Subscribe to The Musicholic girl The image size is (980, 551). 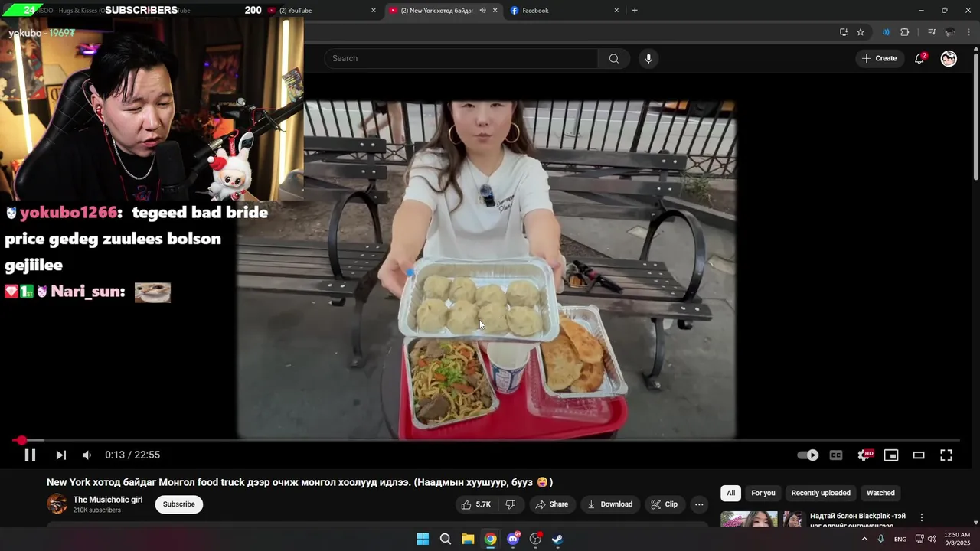click(x=178, y=504)
